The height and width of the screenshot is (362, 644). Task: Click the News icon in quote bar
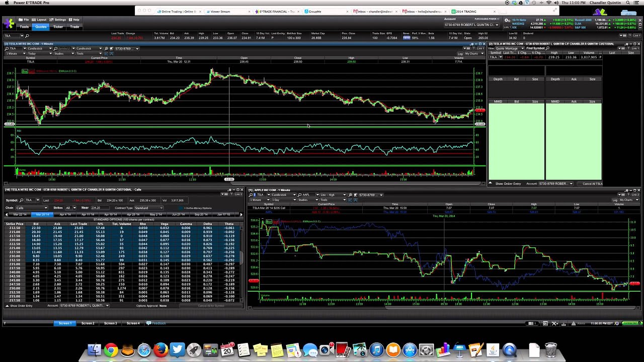(407, 38)
